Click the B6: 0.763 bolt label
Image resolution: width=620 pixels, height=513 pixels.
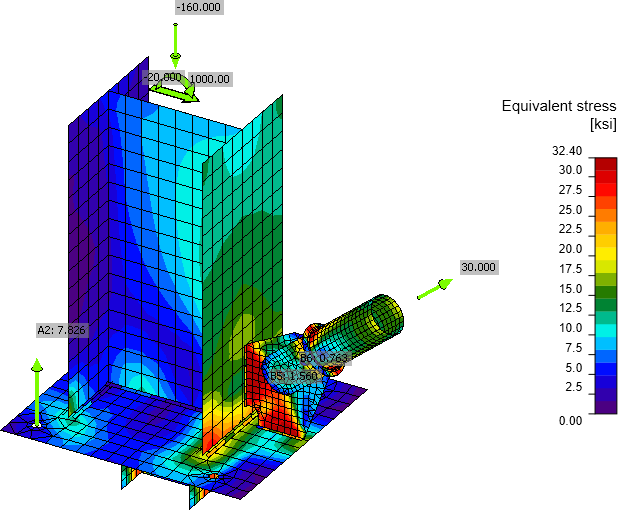click(324, 358)
